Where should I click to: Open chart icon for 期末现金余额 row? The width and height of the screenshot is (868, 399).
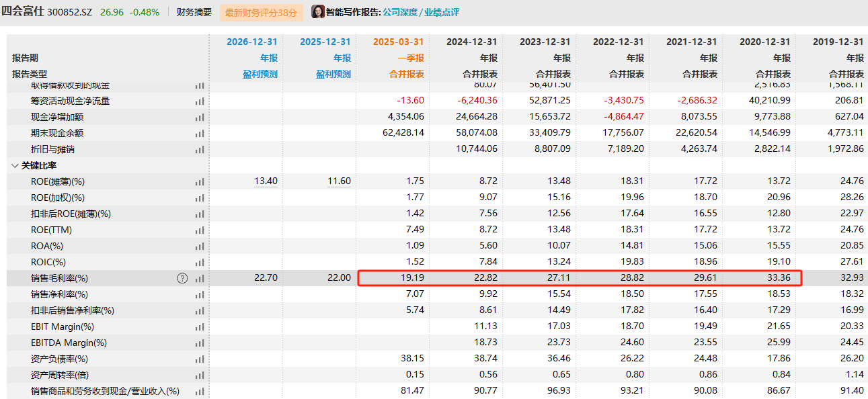click(x=200, y=134)
